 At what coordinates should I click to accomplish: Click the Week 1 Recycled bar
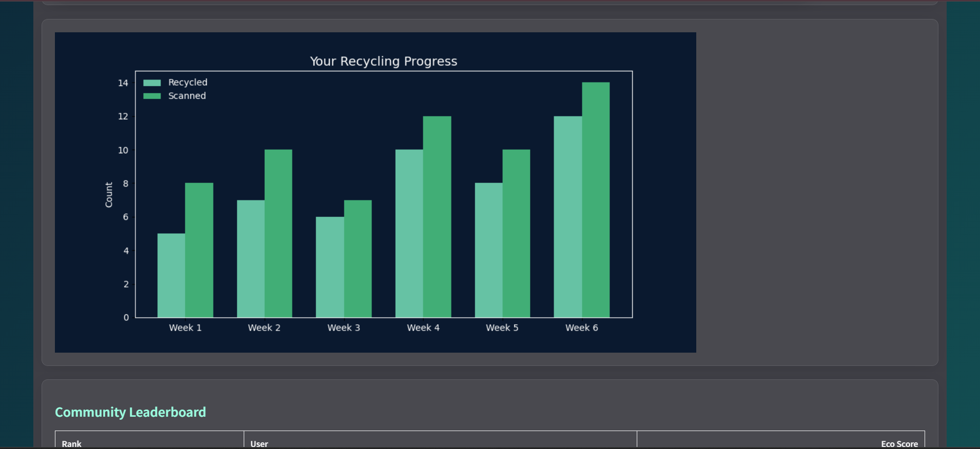pyautogui.click(x=171, y=275)
